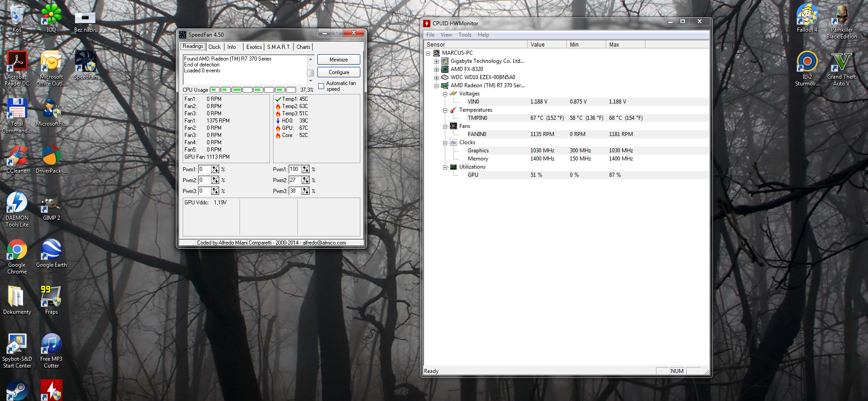Open the Google Earth desktop icon
The height and width of the screenshot is (401, 868).
[51, 250]
